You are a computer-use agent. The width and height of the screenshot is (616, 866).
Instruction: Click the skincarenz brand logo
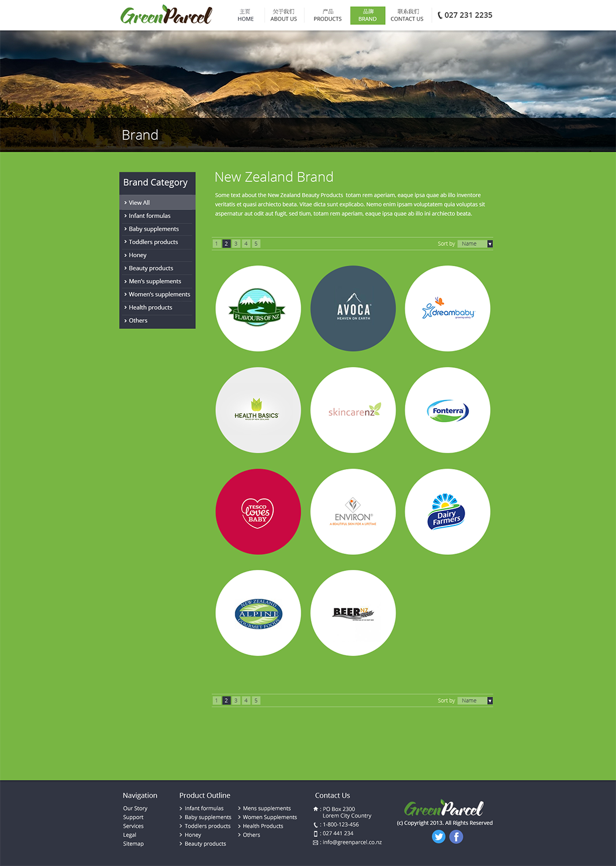pyautogui.click(x=353, y=410)
